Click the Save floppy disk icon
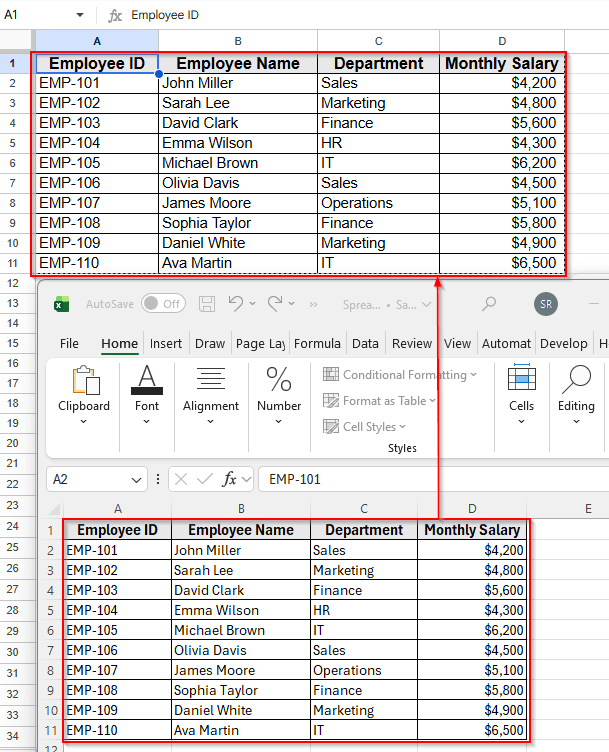This screenshot has width=609, height=752. tap(207, 304)
